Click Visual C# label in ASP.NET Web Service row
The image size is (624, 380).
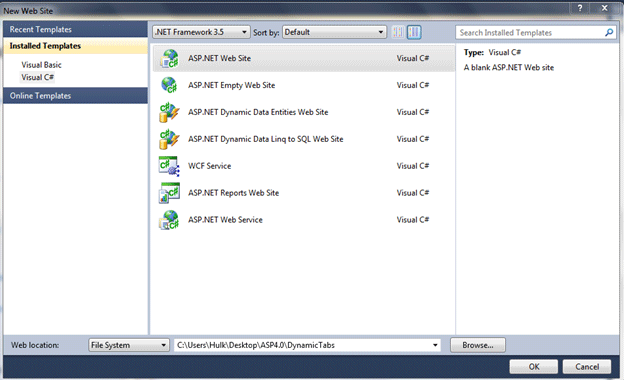tap(413, 220)
